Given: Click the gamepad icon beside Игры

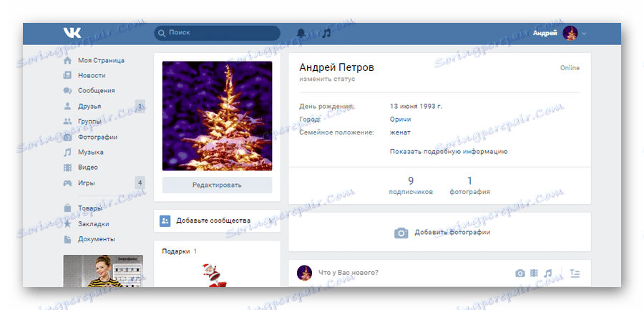Looking at the screenshot, I should click(68, 183).
